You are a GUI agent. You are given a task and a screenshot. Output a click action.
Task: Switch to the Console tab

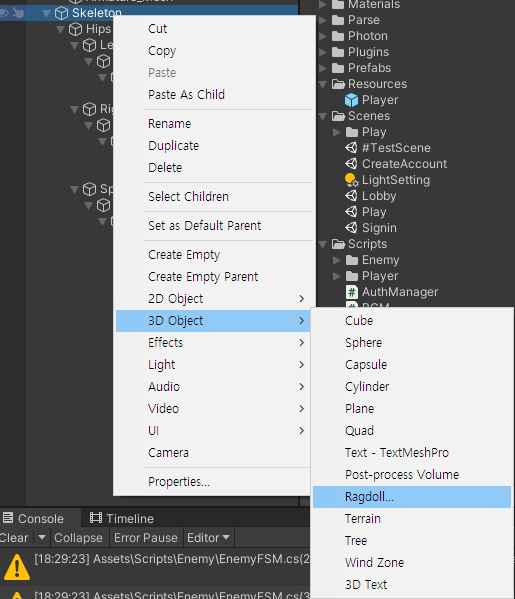[x=40, y=518]
